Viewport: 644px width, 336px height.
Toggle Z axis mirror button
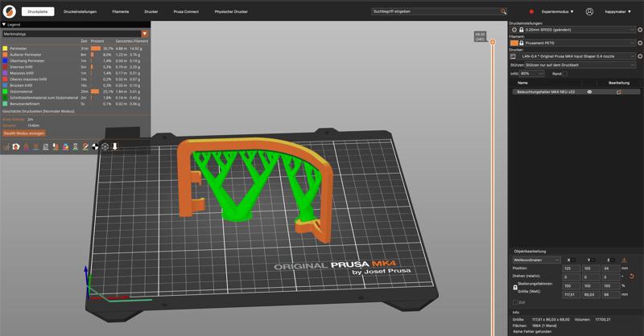(x=613, y=260)
